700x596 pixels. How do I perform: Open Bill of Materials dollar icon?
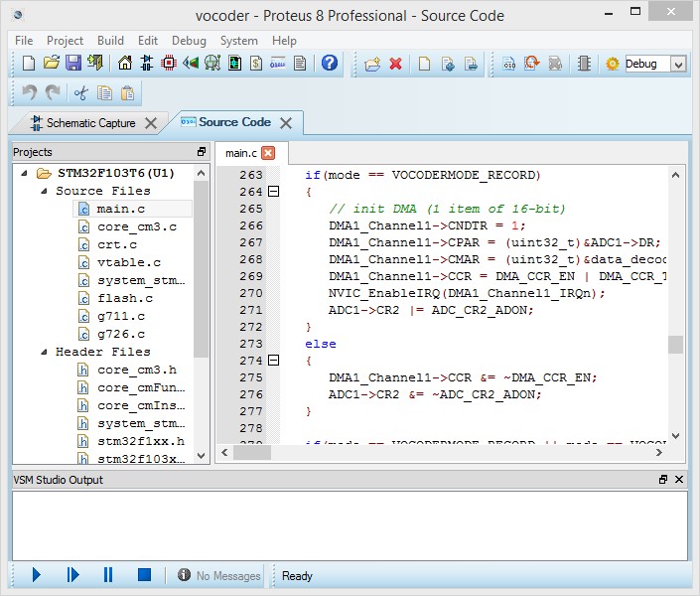[x=256, y=63]
